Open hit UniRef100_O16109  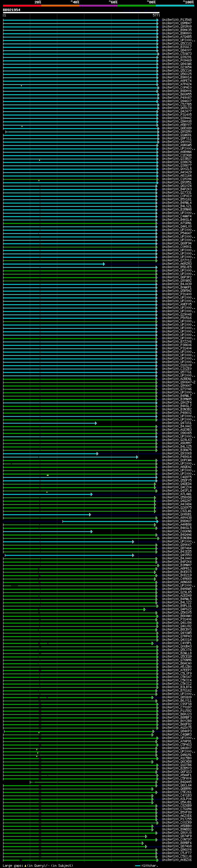pos(176,365)
